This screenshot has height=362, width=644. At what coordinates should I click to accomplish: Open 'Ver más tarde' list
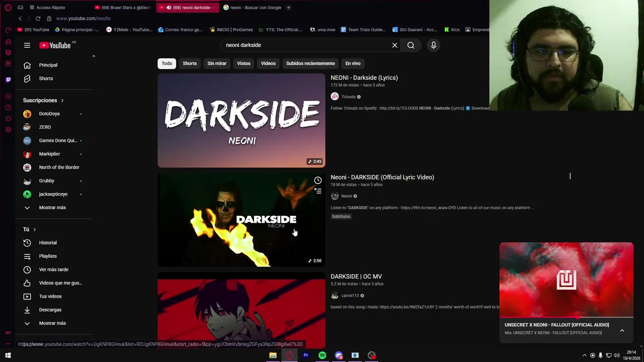(x=54, y=269)
